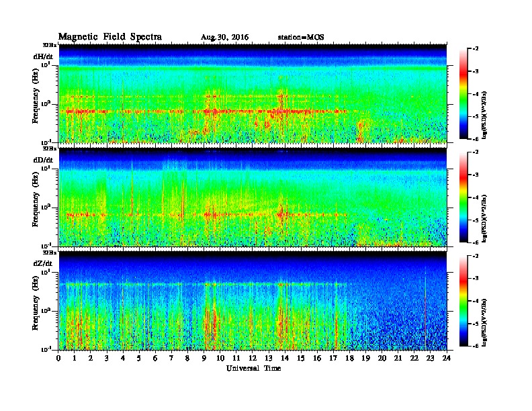
Task: Click hour tick label "24" on time axis
Action: click(447, 359)
